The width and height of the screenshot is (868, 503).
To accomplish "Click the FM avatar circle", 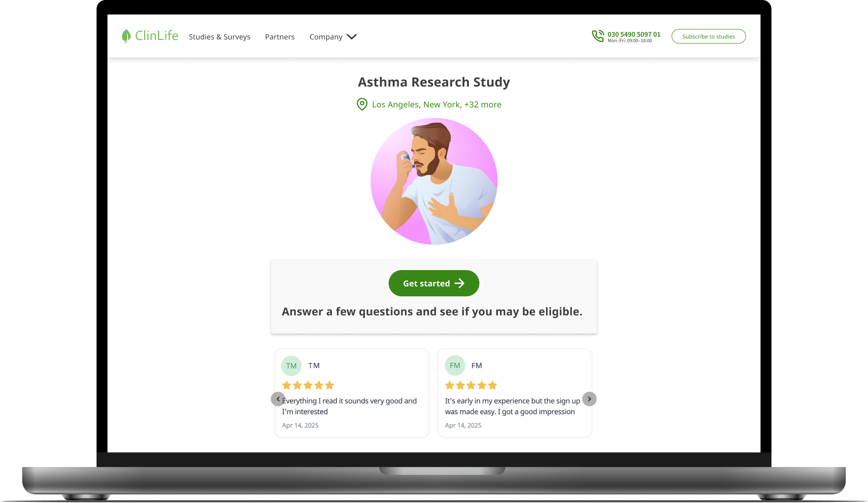I will click(455, 365).
